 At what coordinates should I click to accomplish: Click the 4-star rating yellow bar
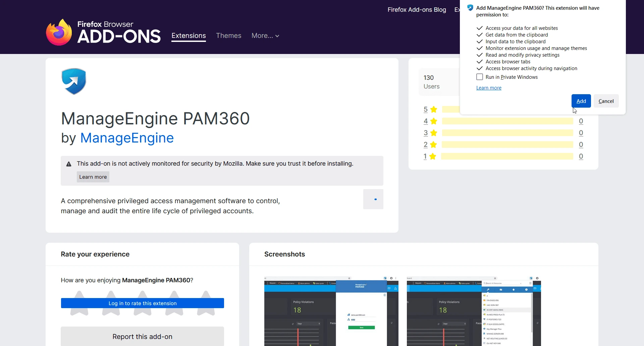coord(507,121)
